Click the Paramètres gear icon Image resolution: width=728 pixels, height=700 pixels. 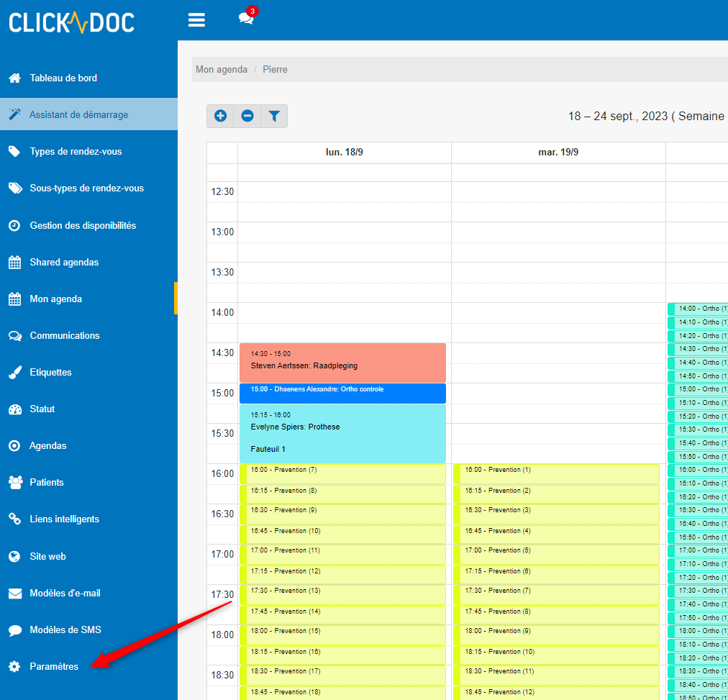[x=14, y=667]
